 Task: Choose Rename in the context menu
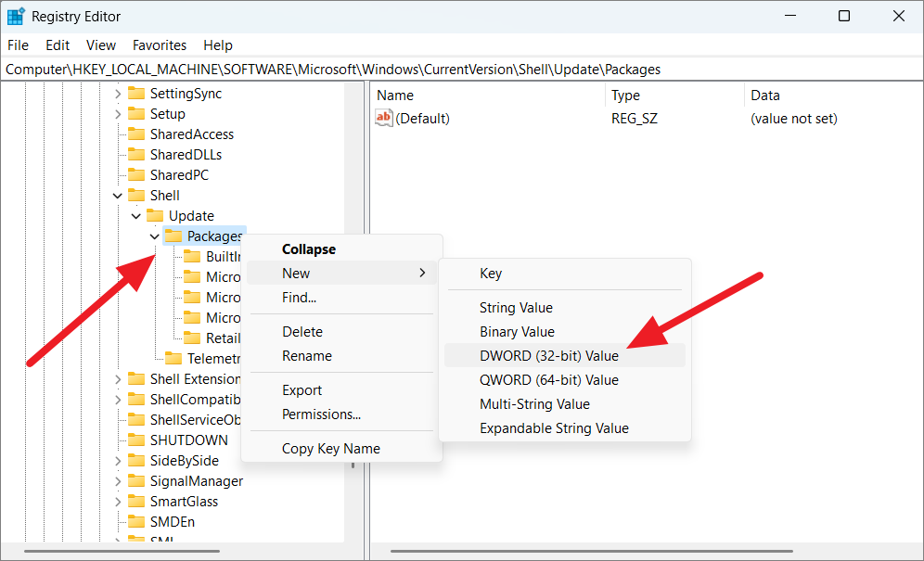[x=341, y=356]
